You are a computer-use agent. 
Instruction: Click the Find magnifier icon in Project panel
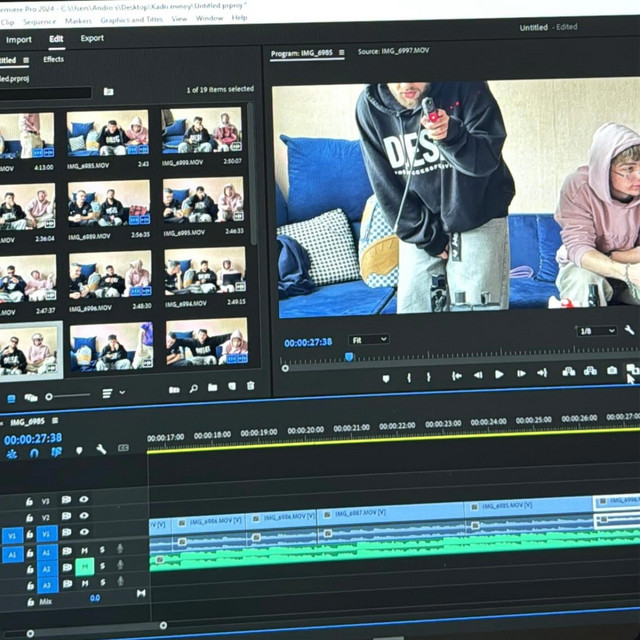193,389
